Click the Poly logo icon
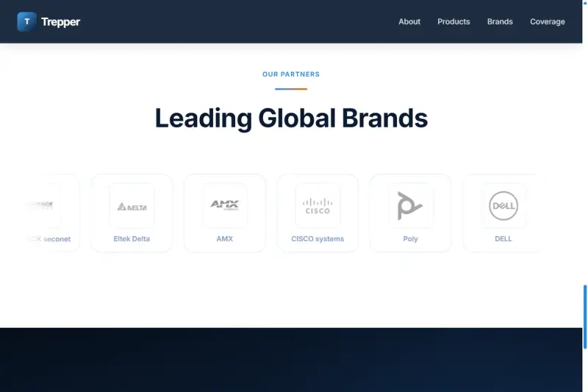The height and width of the screenshot is (392, 588). pos(410,205)
